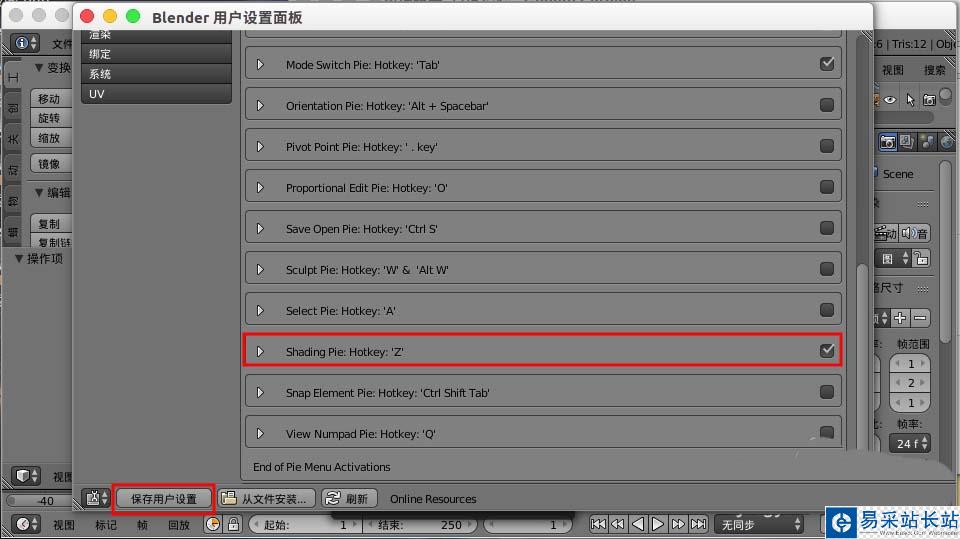Enable Select Pie checkbox
960x539 pixels.
click(827, 310)
